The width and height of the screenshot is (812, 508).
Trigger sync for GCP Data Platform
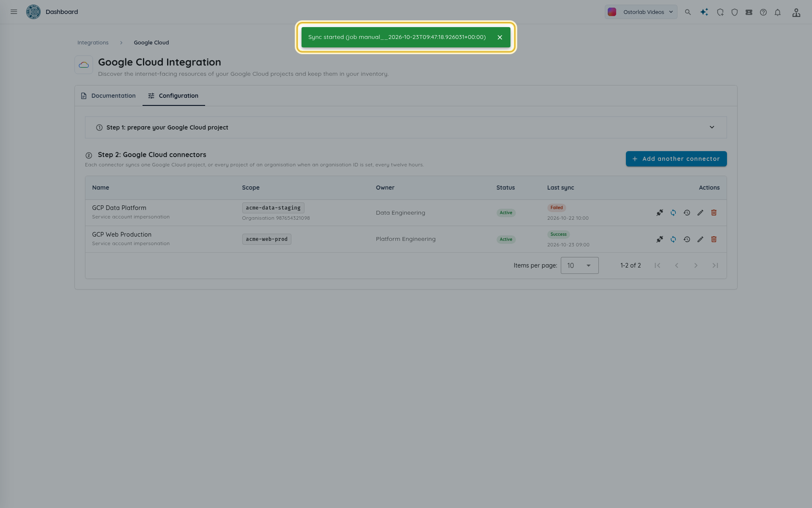673,213
